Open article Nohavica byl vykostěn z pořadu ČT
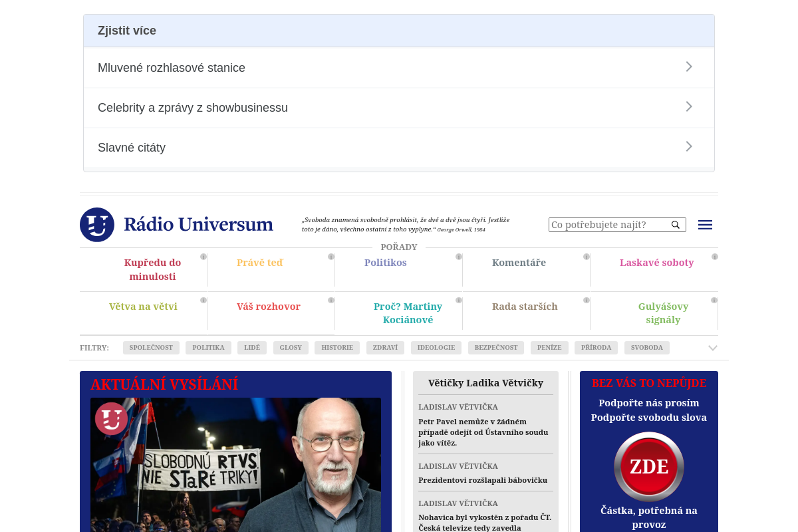Viewport: 798px width, 532px height. pos(485,522)
